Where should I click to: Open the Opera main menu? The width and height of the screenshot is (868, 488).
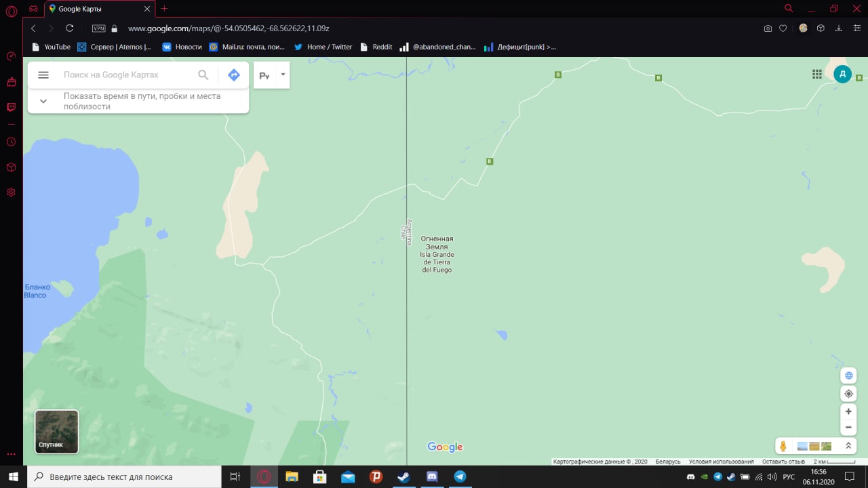pos(11,10)
